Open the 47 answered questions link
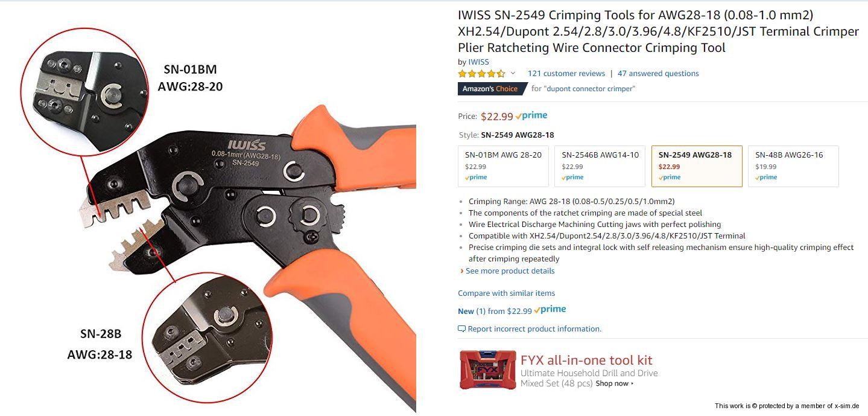This screenshot has width=868, height=416. (x=658, y=73)
